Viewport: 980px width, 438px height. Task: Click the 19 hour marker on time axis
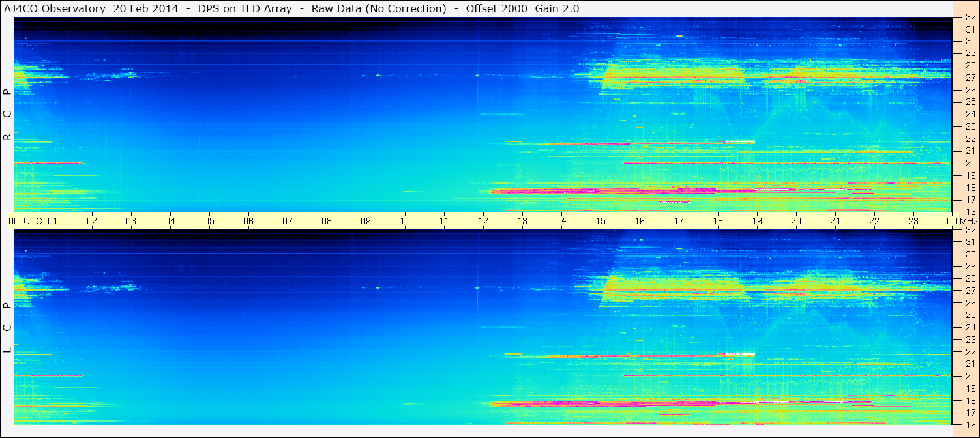757,221
